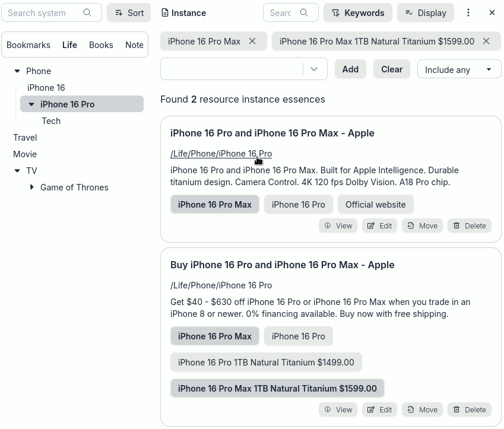Open the path link in the Buy iPhone card
The height and width of the screenshot is (429, 504).
pyautogui.click(x=221, y=285)
